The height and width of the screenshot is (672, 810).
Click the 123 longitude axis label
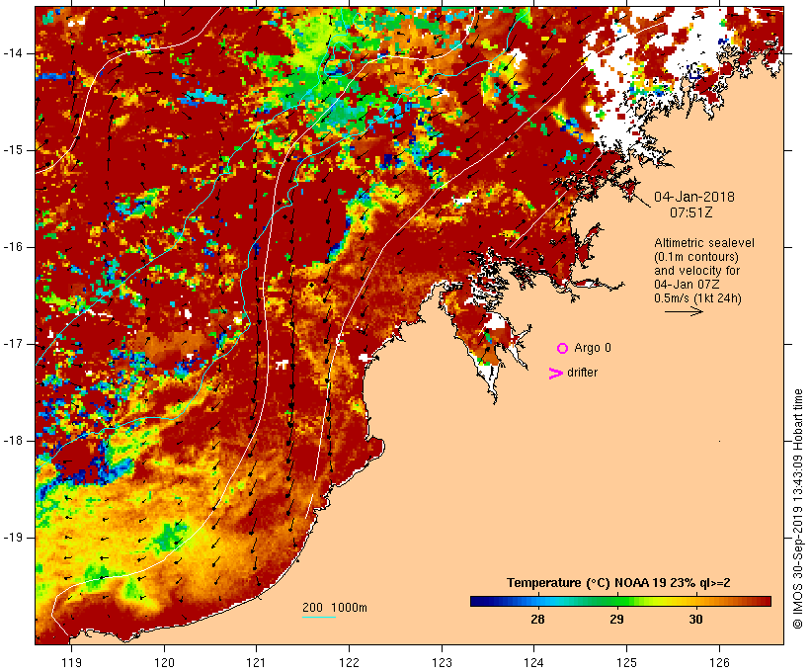[x=442, y=662]
